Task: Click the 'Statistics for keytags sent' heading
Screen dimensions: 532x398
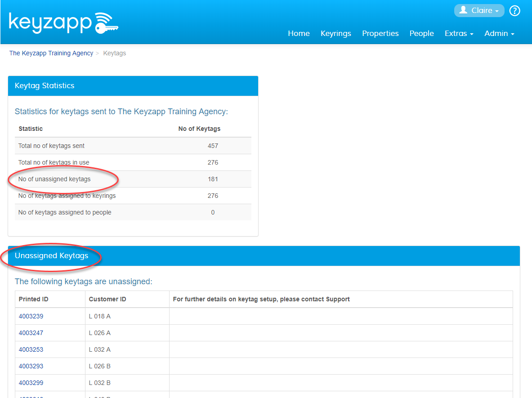Action: 121,112
